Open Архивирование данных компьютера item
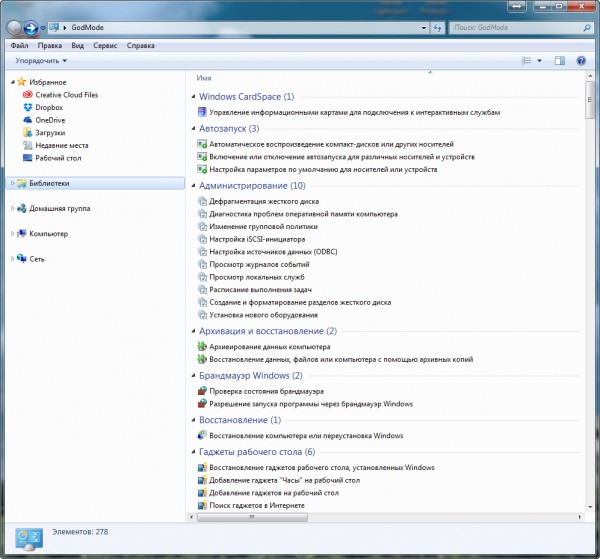This screenshot has height=559, width=600. click(269, 346)
